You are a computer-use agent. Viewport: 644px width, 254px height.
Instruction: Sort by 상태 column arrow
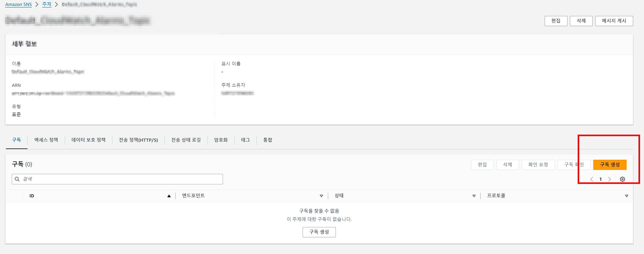point(474,196)
